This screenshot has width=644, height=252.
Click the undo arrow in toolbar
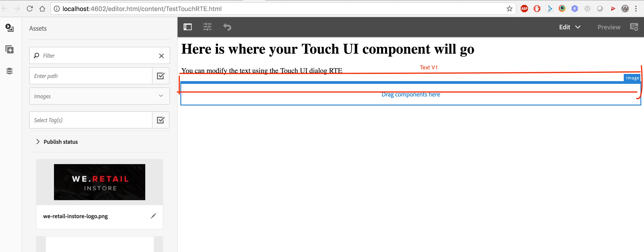[x=227, y=27]
